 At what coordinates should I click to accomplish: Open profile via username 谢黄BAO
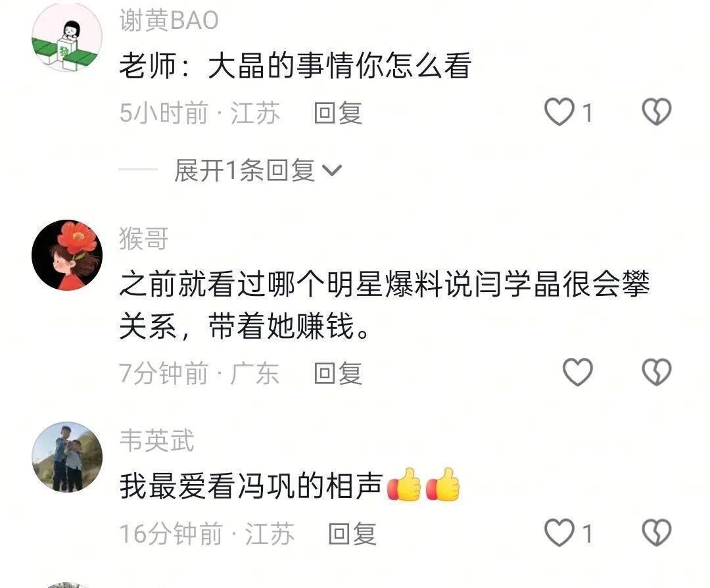tap(169, 20)
